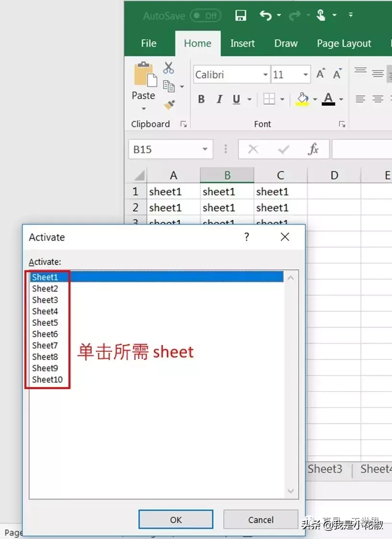Click Decrease Font Size icon
The height and width of the screenshot is (539, 392).
click(337, 74)
